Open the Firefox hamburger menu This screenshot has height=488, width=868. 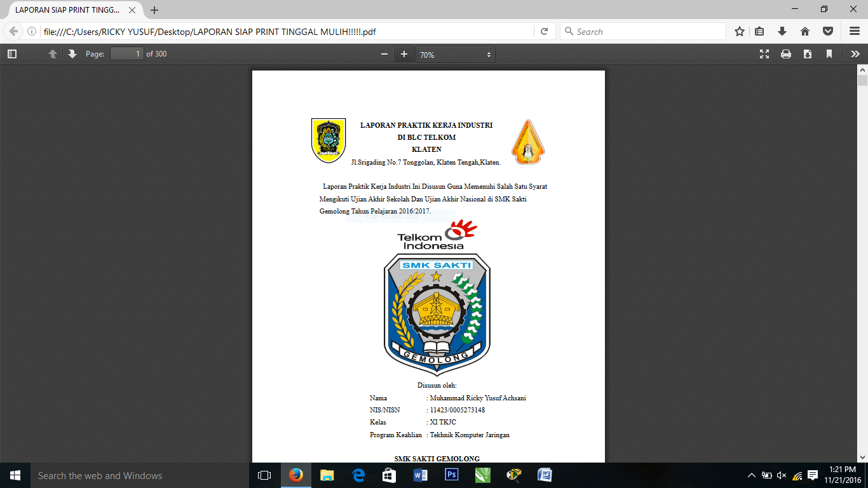click(x=855, y=31)
